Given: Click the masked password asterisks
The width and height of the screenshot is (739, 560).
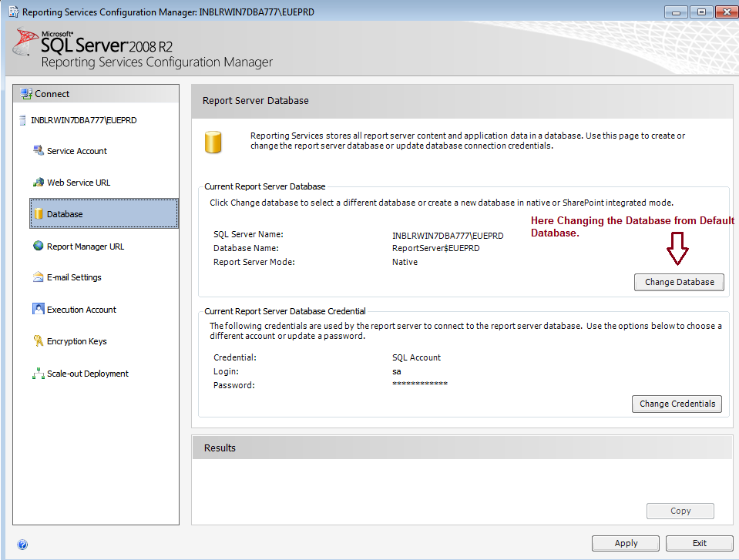Looking at the screenshot, I should 420,384.
